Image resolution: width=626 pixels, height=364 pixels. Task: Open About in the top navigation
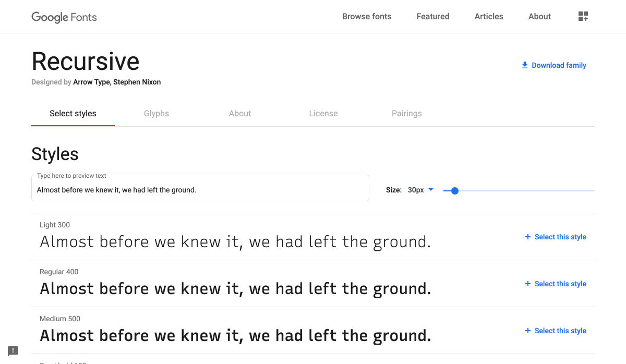(539, 16)
